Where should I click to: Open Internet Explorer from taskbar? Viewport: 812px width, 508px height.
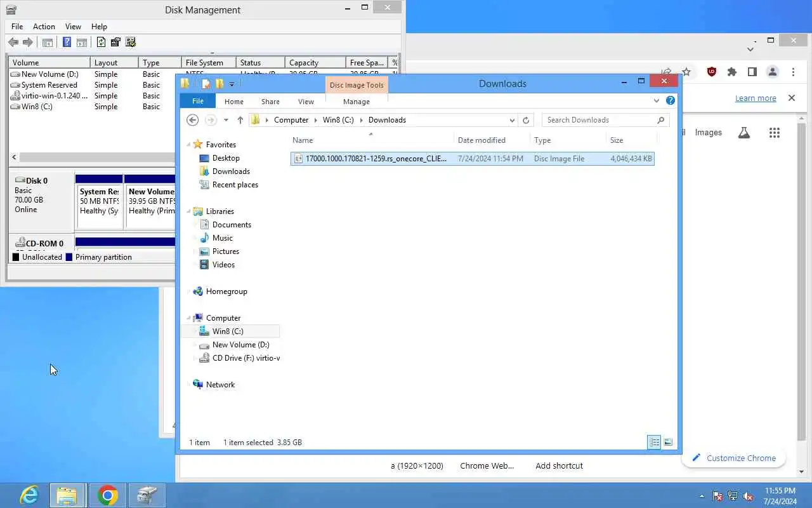(29, 495)
